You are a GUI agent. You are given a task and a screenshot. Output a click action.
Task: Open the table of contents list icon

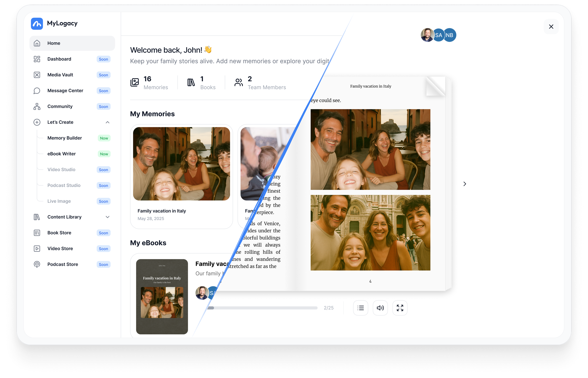(360, 308)
